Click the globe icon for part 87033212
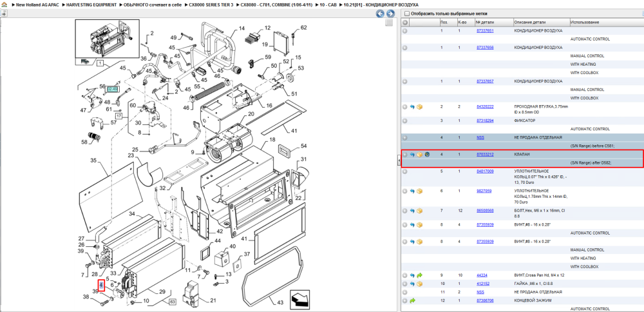The width and height of the screenshot is (644, 312). pyautogui.click(x=427, y=155)
